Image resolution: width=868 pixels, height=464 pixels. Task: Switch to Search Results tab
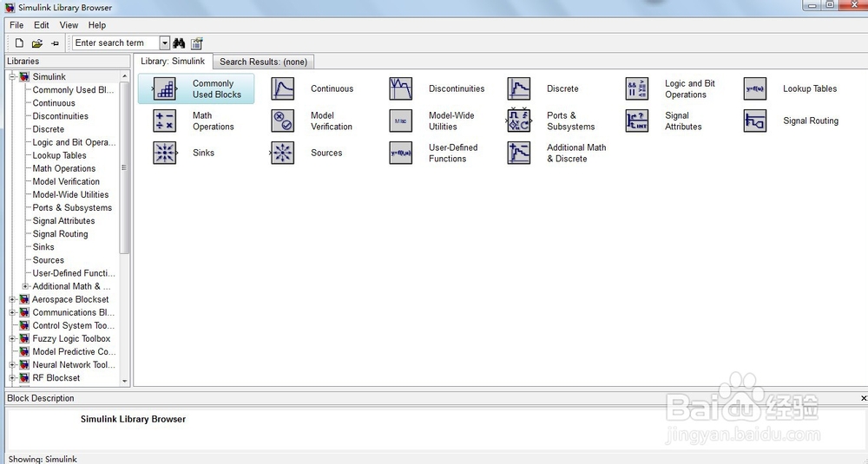coord(264,62)
